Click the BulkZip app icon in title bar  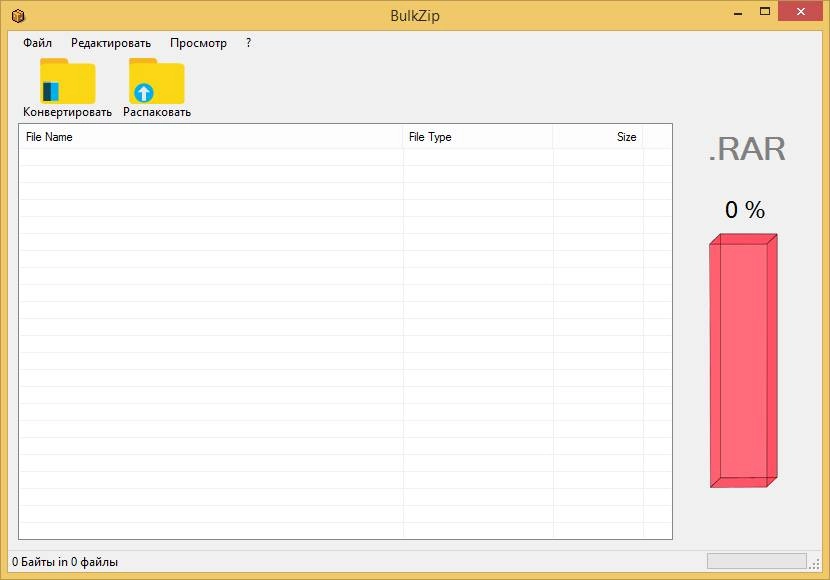18,16
